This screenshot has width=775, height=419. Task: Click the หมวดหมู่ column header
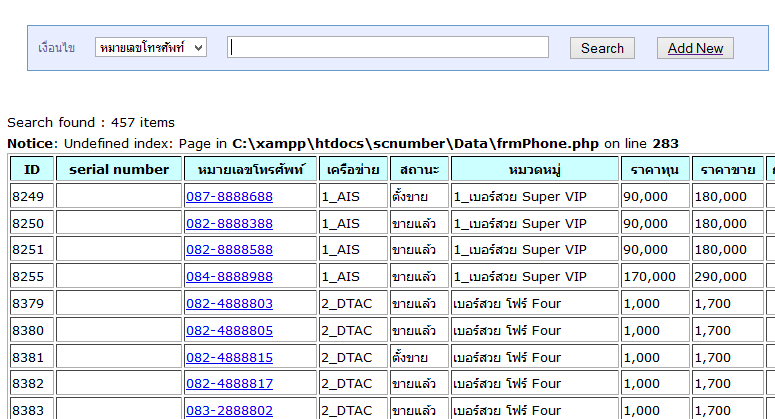[535, 169]
